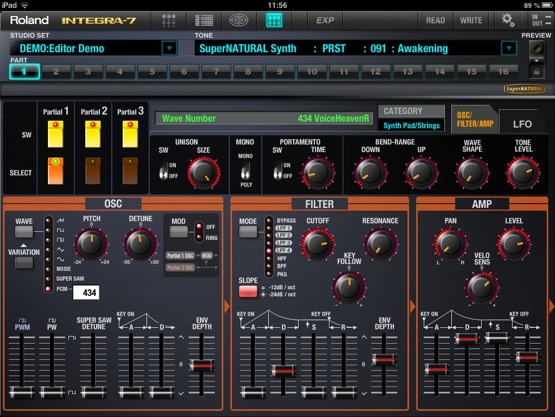Toggle Partial 1 SW switch
555x417 pixels.
point(56,134)
